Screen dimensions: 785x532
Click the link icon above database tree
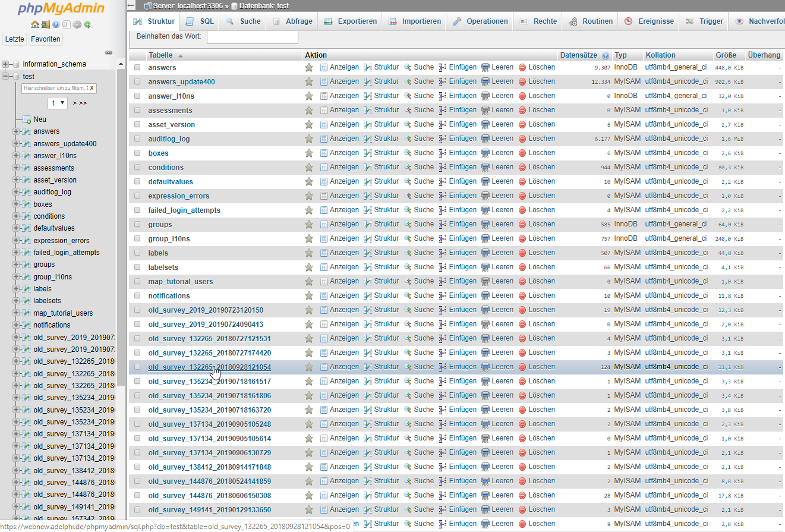109,53
